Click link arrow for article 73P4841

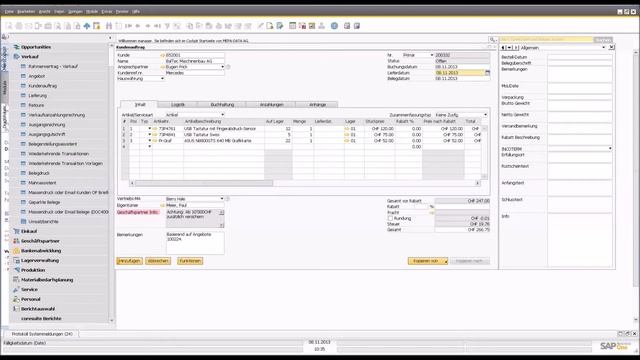(155, 135)
